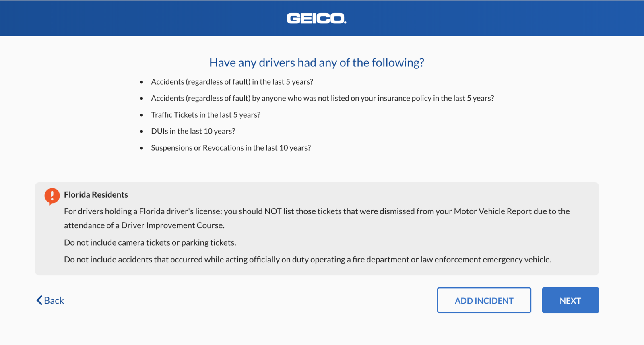The height and width of the screenshot is (345, 644).
Task: Click the bullet dot beside Suspensions or Revocations
Action: click(142, 148)
